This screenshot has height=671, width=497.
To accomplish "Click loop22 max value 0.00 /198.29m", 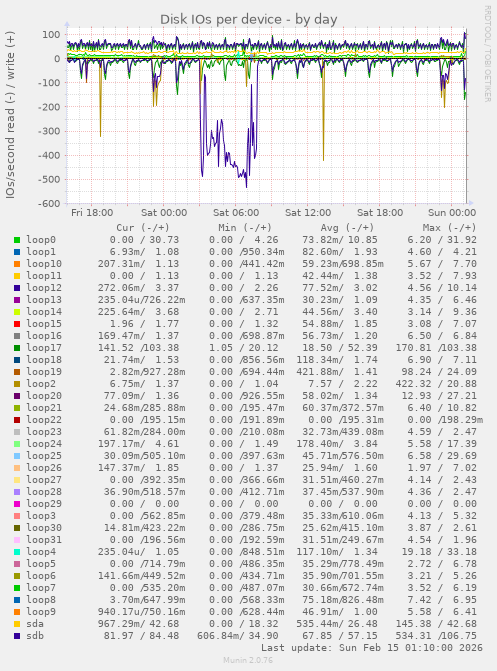I will [445, 420].
